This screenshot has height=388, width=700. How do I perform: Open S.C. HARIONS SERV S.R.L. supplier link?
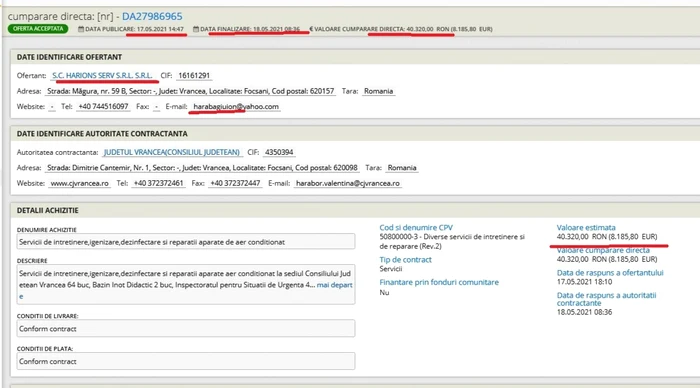tap(102, 75)
